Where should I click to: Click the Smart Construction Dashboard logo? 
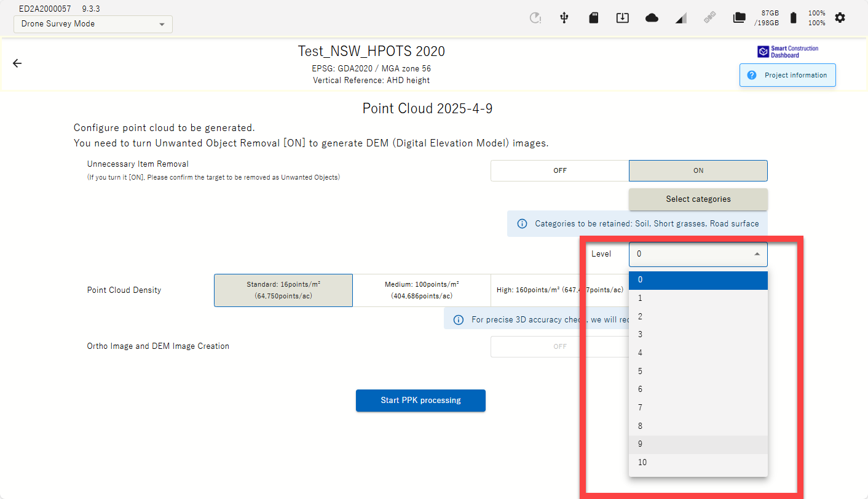click(787, 52)
